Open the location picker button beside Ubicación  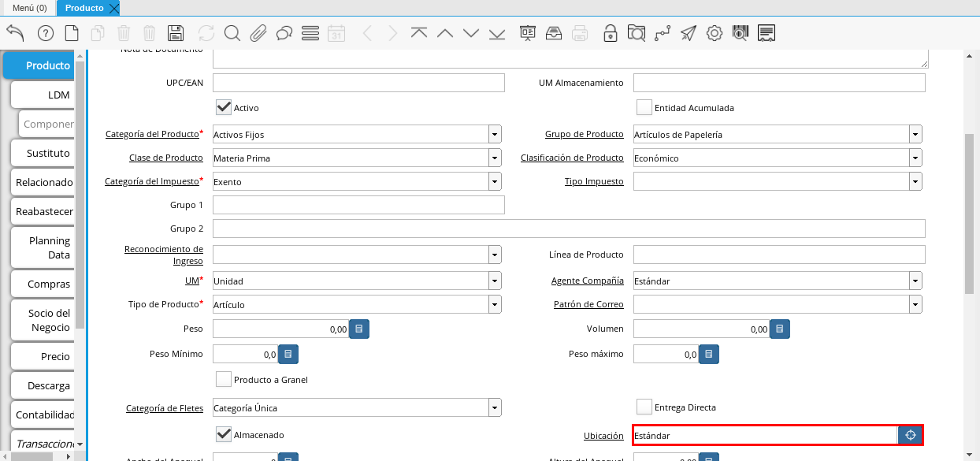click(x=911, y=435)
